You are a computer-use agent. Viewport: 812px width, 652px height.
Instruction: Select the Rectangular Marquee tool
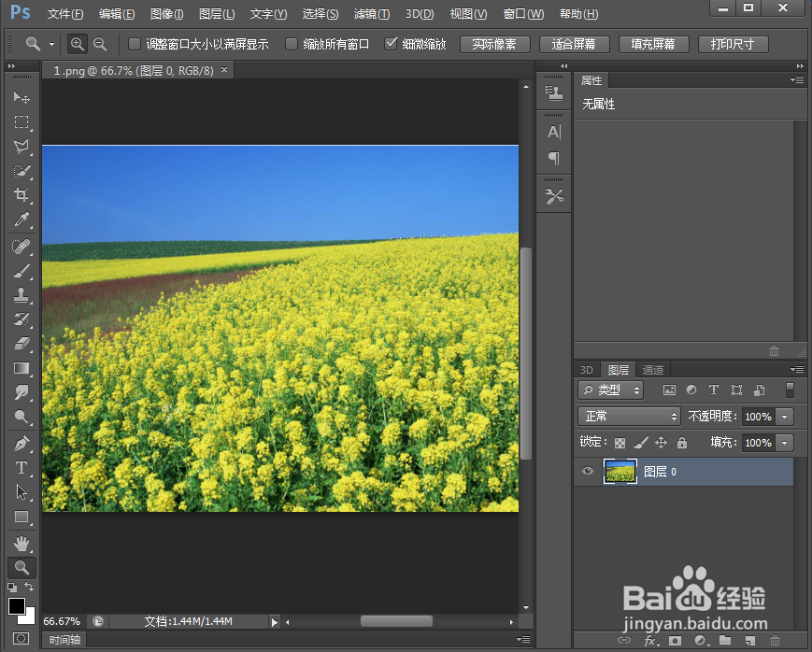21,121
